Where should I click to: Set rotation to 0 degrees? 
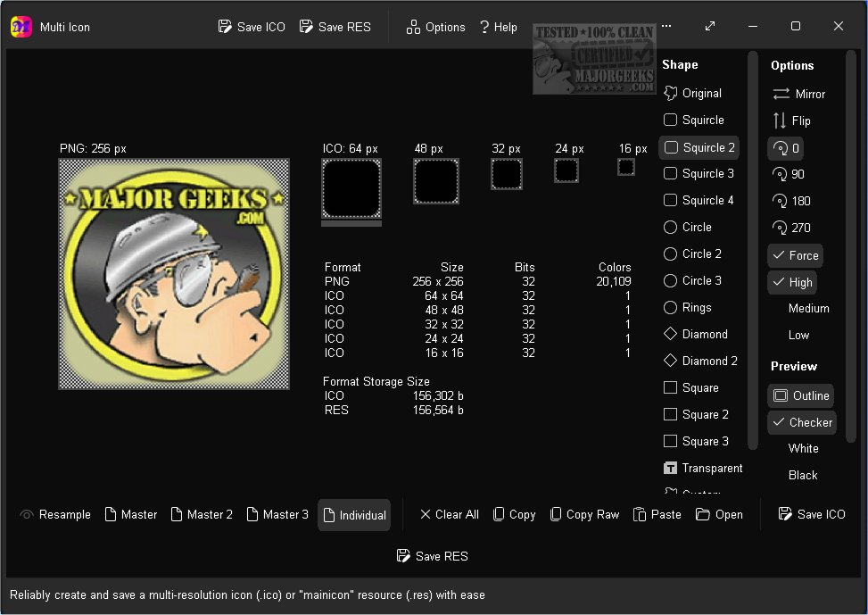[786, 148]
